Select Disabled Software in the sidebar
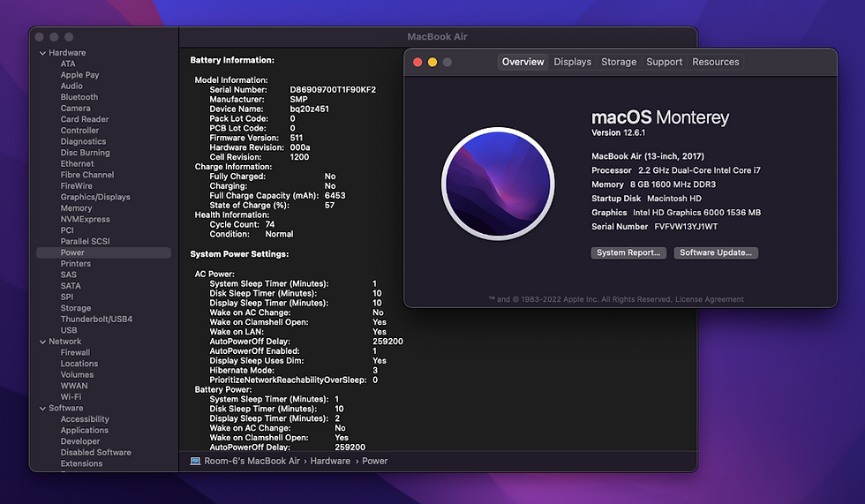This screenshot has width=865, height=504. [x=96, y=453]
